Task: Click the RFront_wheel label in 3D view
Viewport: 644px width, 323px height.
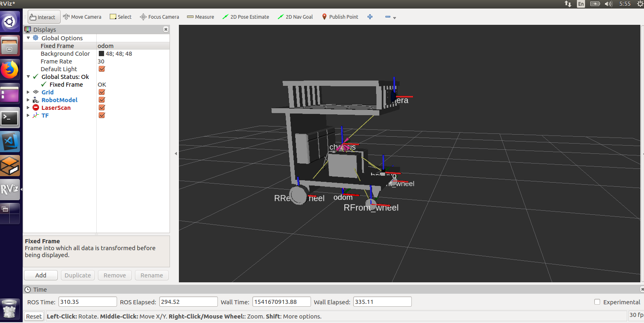Action: [x=371, y=208]
